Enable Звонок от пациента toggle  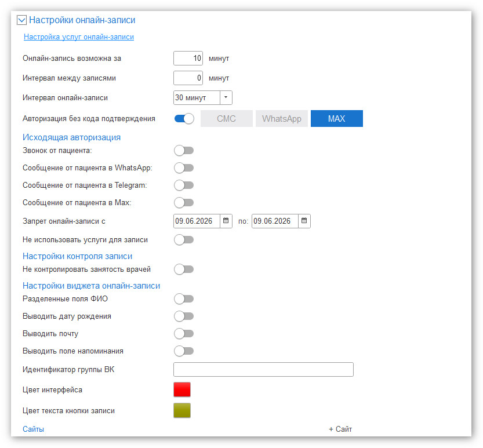click(x=184, y=151)
